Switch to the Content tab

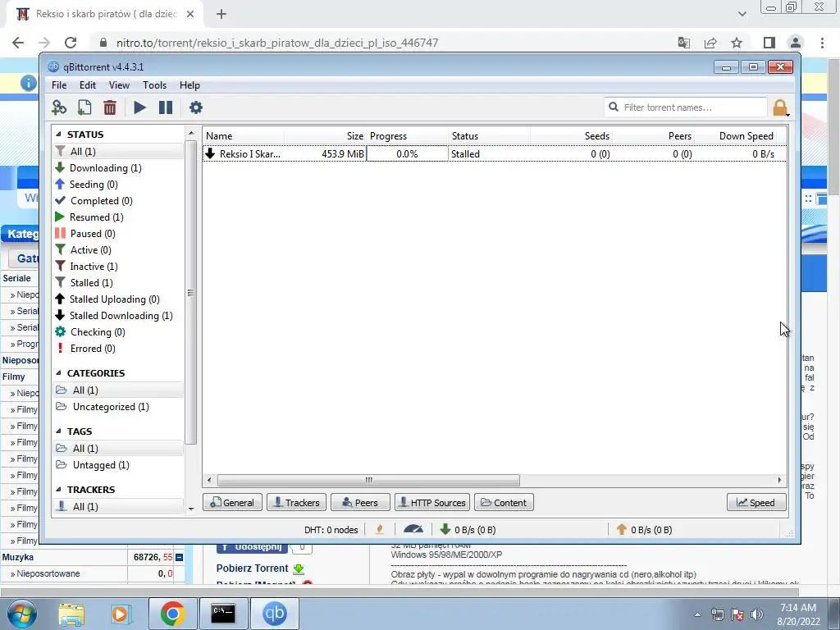(504, 503)
